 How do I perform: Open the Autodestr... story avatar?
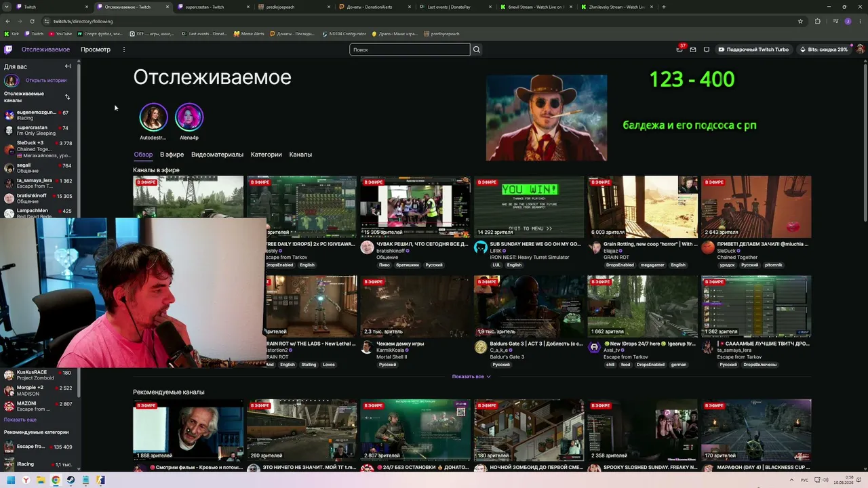click(x=153, y=117)
